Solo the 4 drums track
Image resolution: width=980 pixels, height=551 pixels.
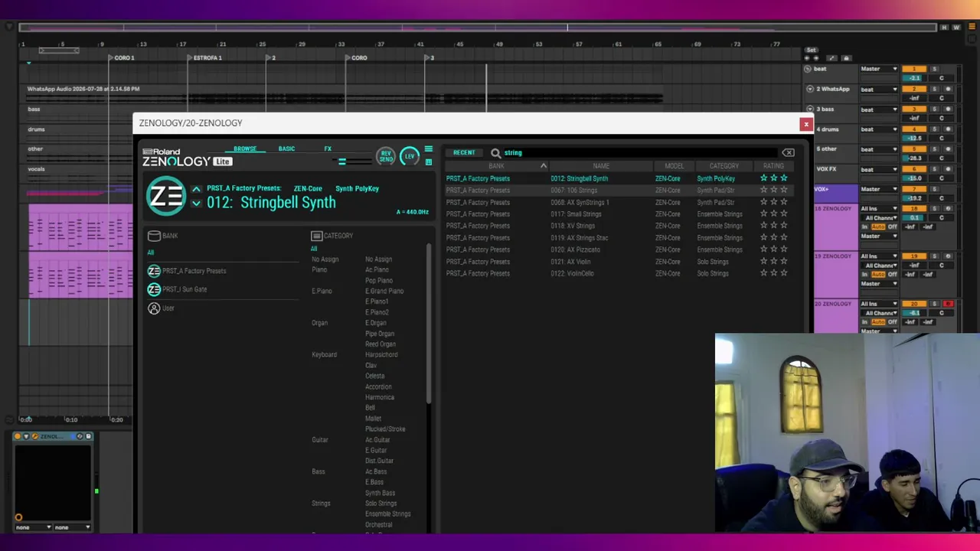tap(934, 129)
